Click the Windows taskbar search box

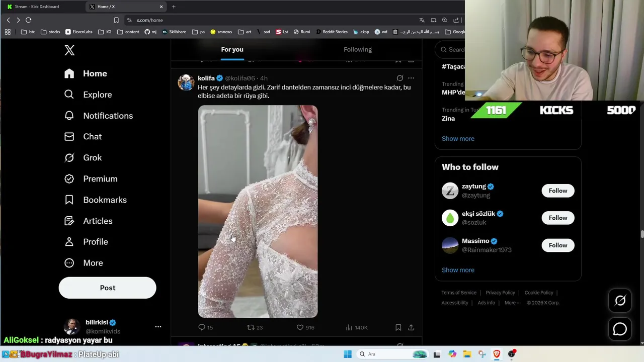click(x=392, y=354)
